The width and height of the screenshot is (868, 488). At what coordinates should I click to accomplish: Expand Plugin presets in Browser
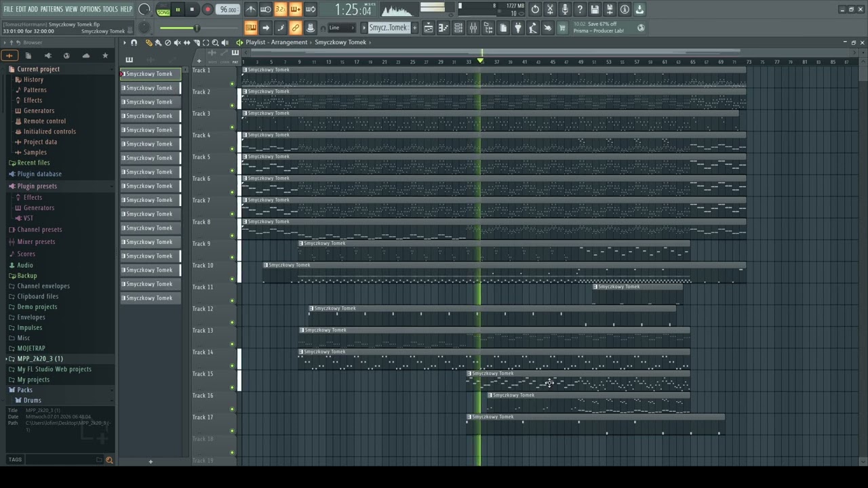(x=37, y=186)
